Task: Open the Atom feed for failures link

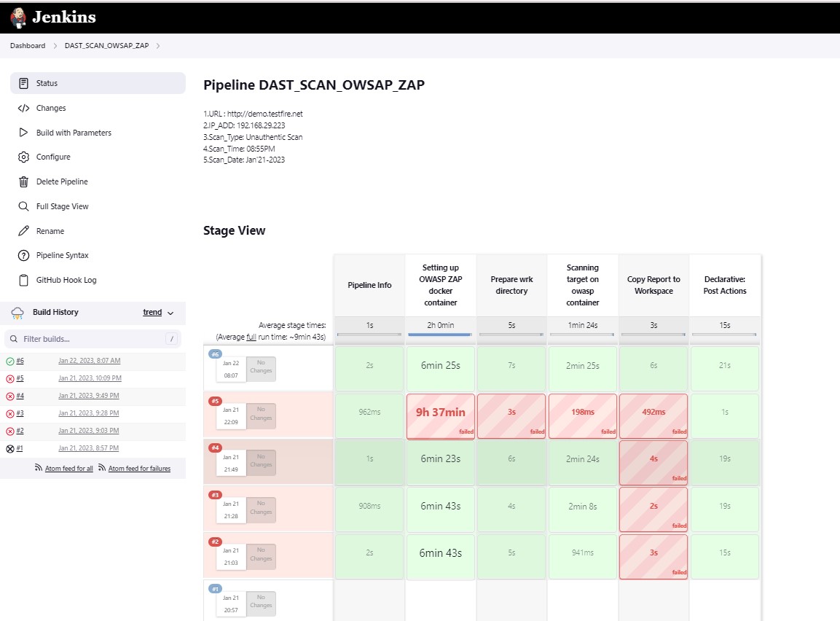Action: (139, 469)
